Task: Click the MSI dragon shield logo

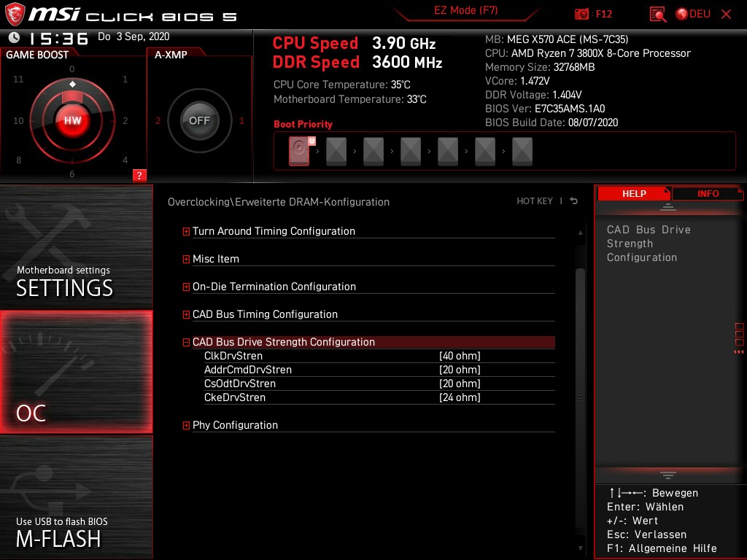Action: coord(15,15)
